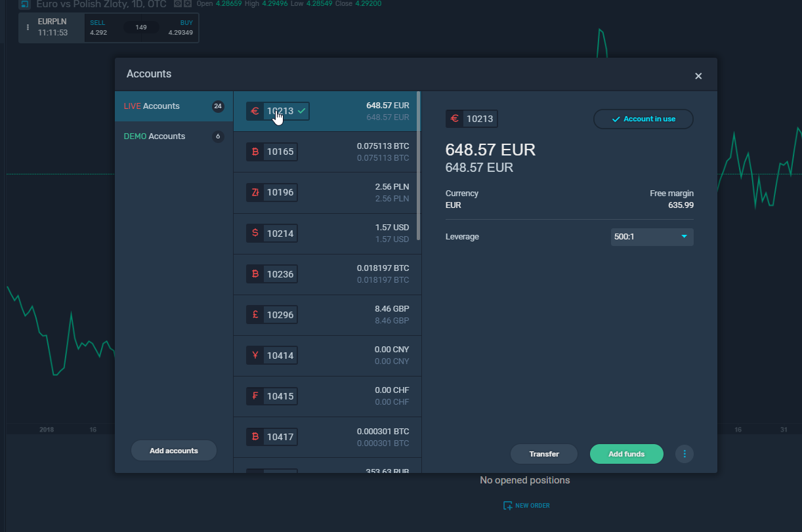The width and height of the screenshot is (802, 532).
Task: Close the Accounts dialog
Action: (698, 76)
